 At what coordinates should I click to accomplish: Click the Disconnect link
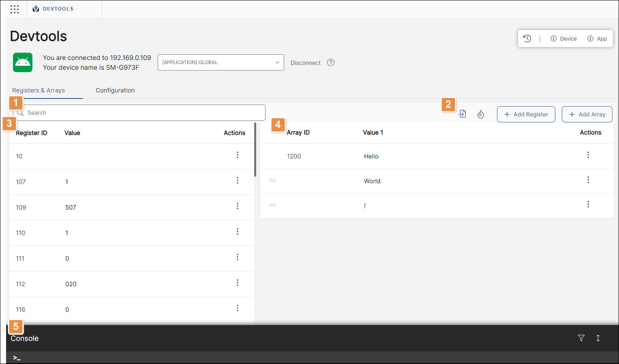point(305,63)
